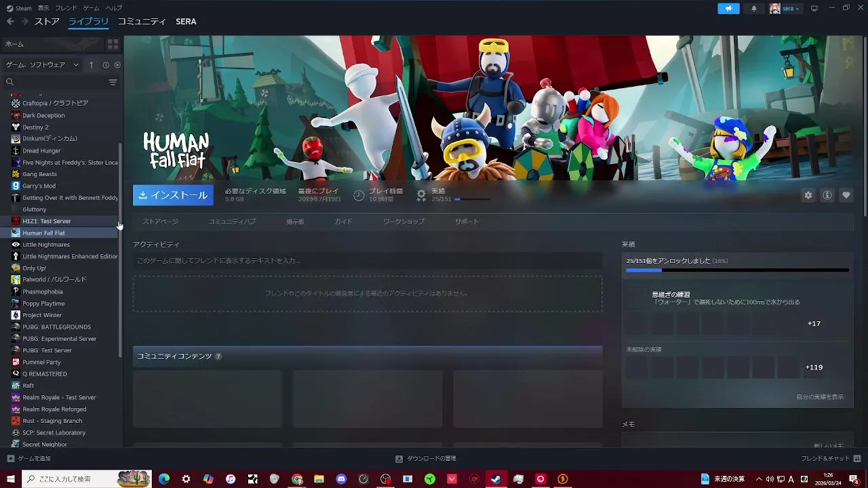
Task: Switch library to grid collections view
Action: tap(113, 44)
